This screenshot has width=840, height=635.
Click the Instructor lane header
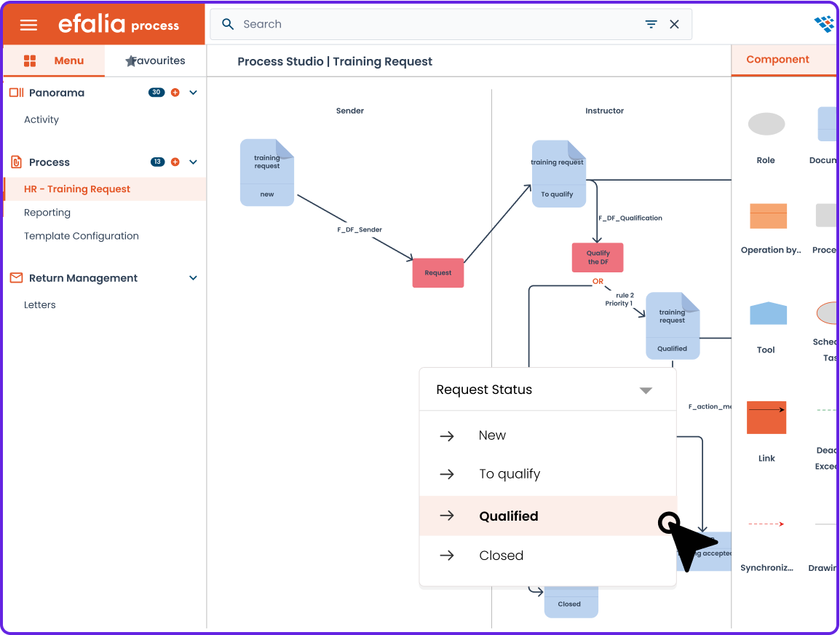[604, 111]
